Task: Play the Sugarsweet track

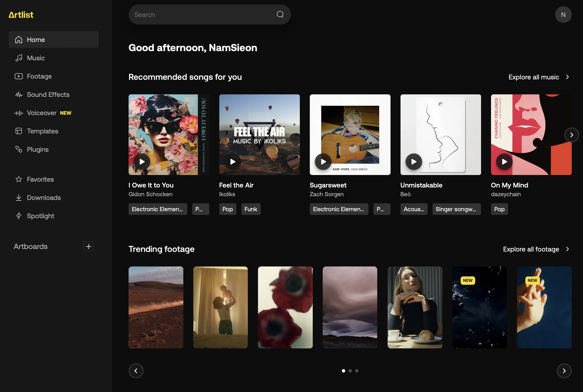Action: tap(323, 162)
